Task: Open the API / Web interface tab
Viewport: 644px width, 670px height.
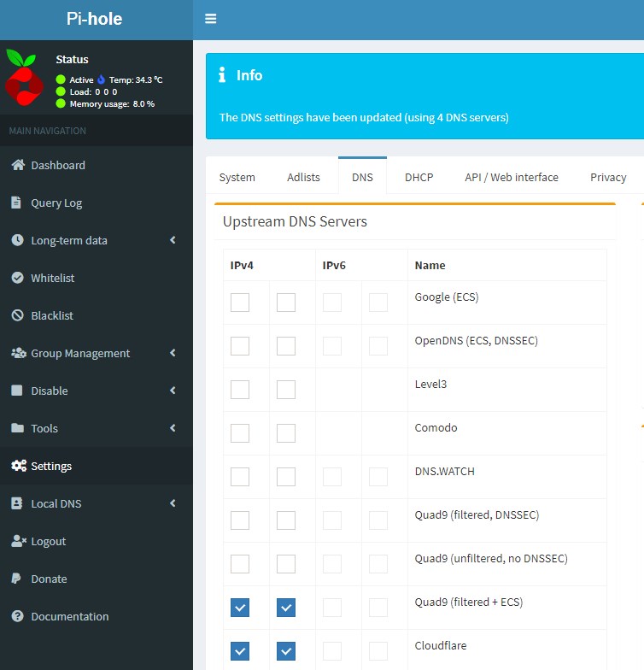Action: coord(512,177)
